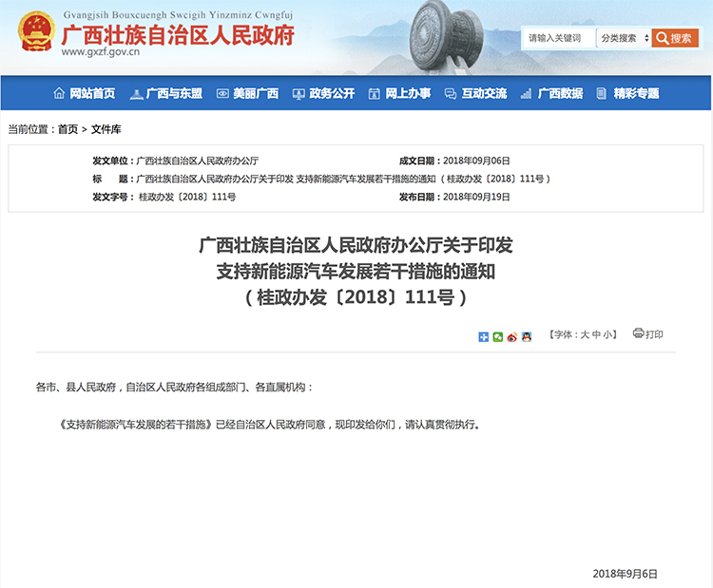Set font size to 小

(607, 335)
